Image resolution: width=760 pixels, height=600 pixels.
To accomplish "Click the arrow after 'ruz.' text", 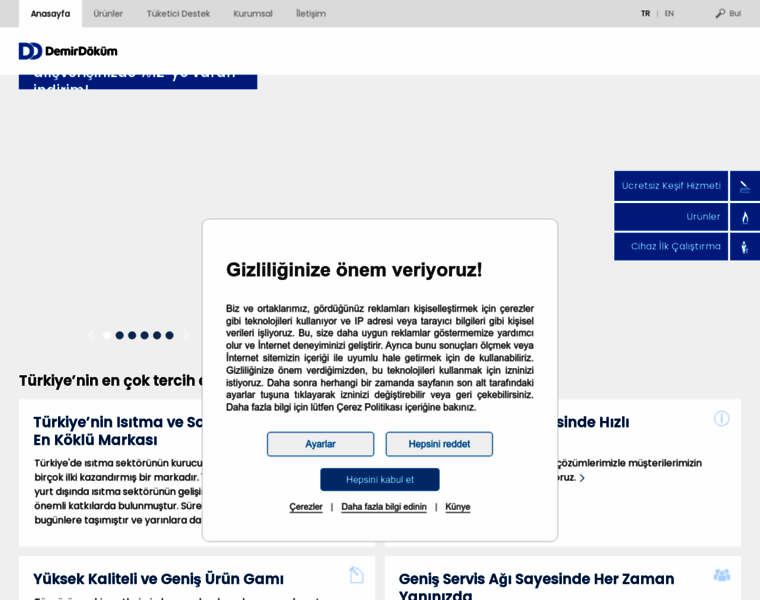I will click(582, 478).
